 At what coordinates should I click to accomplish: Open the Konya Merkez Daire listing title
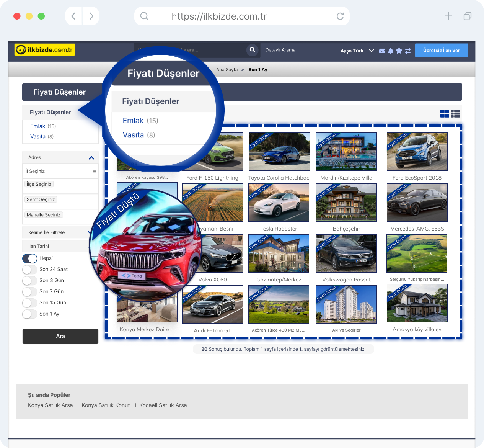[144, 329]
